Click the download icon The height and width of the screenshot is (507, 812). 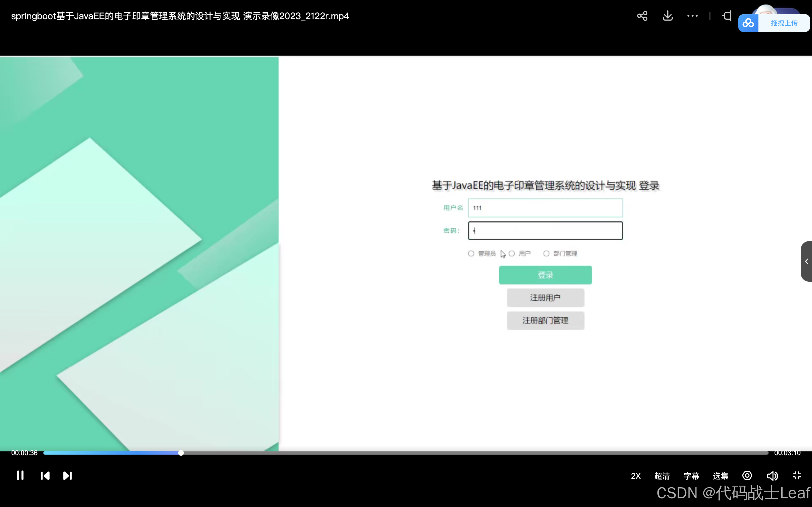click(x=668, y=16)
